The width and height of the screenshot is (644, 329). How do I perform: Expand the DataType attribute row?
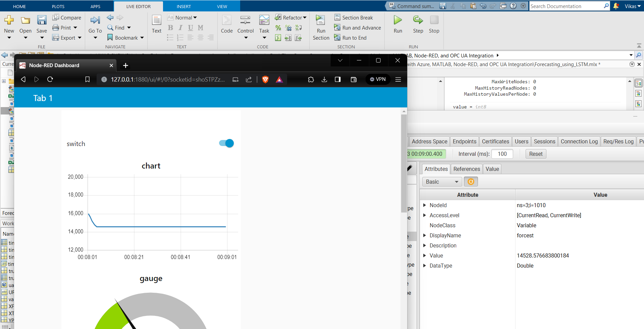click(x=424, y=266)
